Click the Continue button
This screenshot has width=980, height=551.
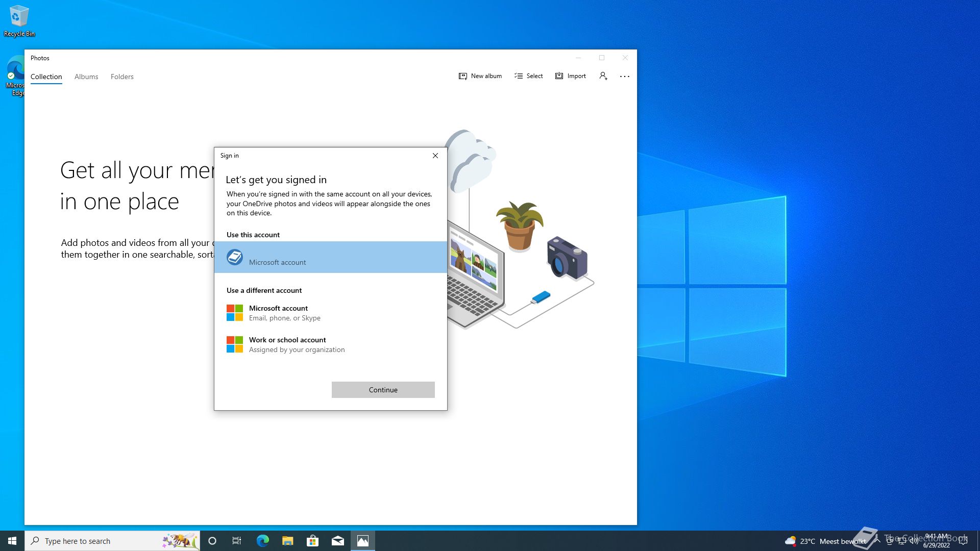[383, 390]
